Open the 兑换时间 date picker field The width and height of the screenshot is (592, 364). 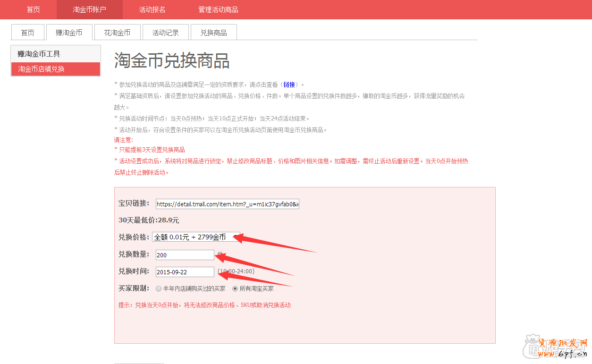pyautogui.click(x=185, y=271)
